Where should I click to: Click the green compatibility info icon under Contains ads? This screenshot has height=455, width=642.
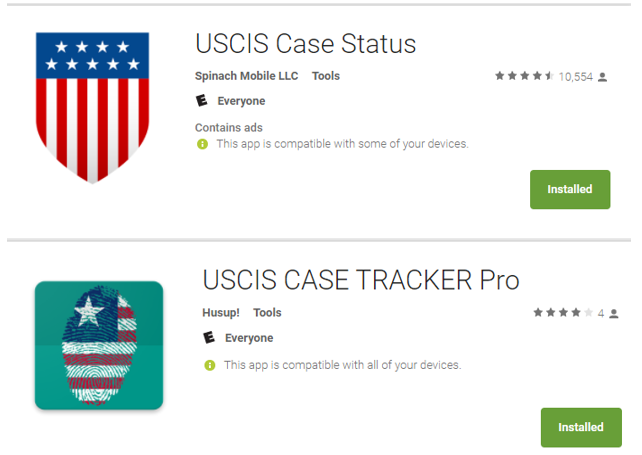pyautogui.click(x=202, y=144)
